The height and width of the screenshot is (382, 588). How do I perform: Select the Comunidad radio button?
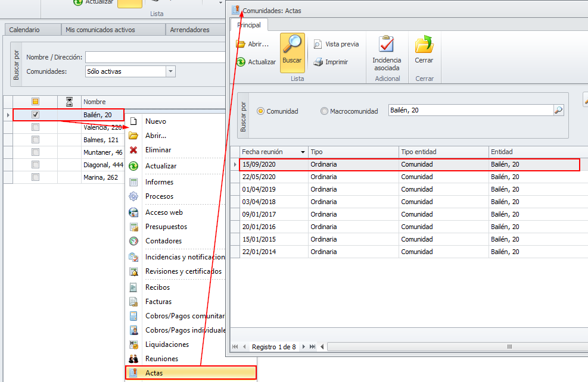260,111
